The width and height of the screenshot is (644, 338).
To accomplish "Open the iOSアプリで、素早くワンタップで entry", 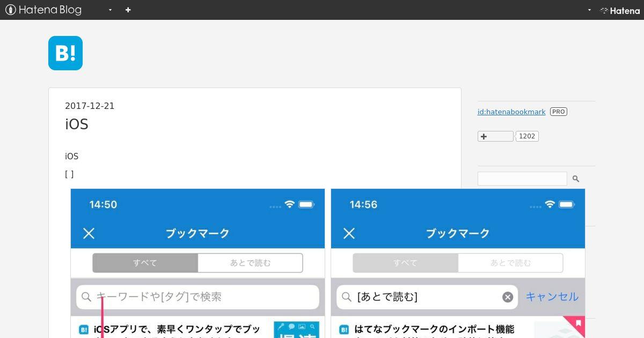I will coord(177,329).
